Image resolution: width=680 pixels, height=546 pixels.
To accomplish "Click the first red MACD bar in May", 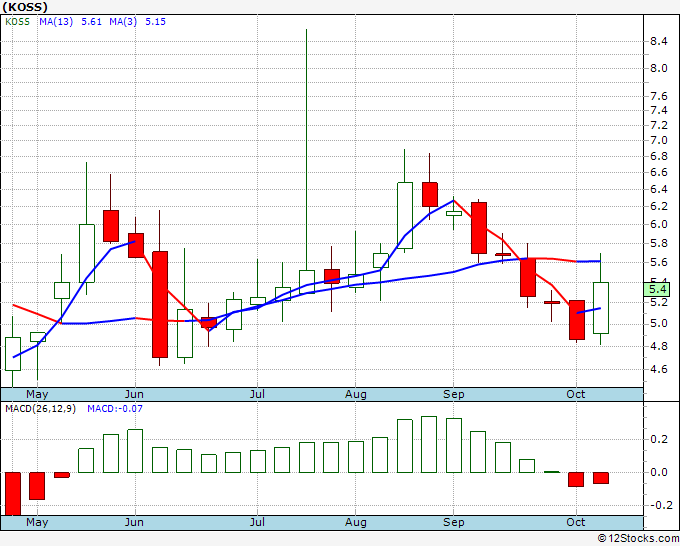I will [13, 494].
